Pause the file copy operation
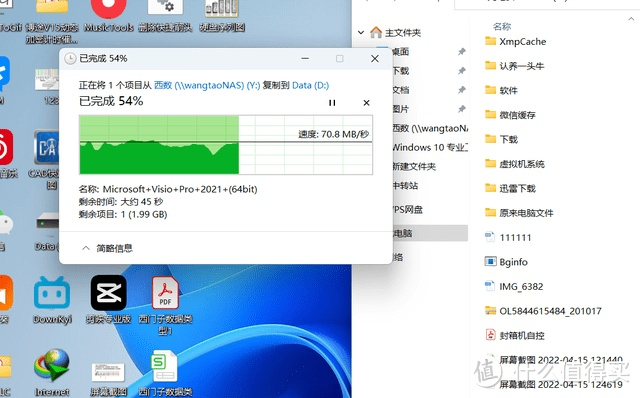This screenshot has width=640, height=398. [x=332, y=103]
